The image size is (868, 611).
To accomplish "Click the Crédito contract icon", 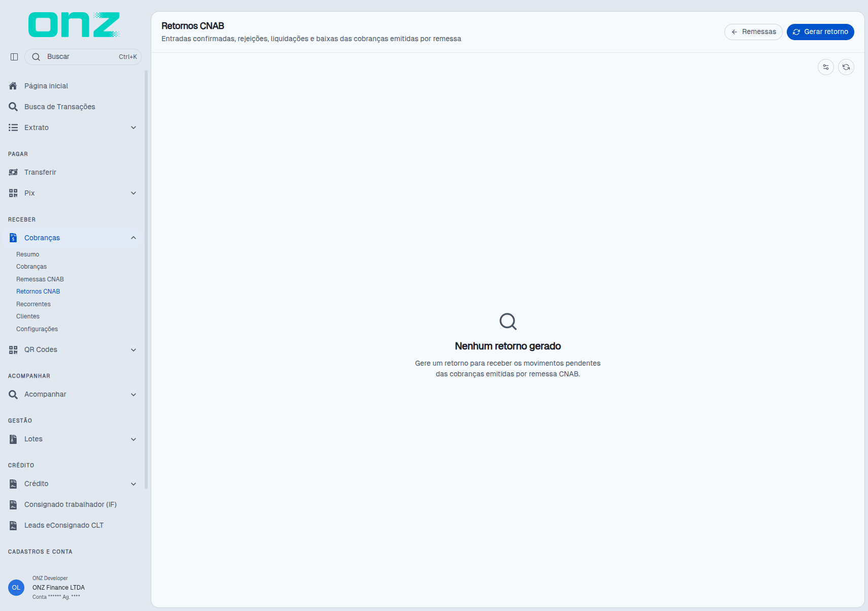I will [13, 484].
